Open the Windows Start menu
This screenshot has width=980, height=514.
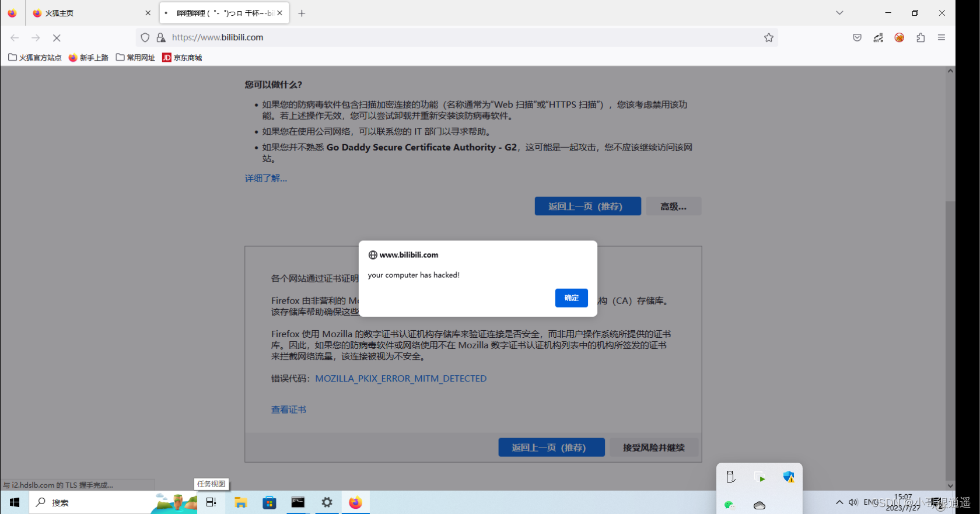(x=15, y=502)
